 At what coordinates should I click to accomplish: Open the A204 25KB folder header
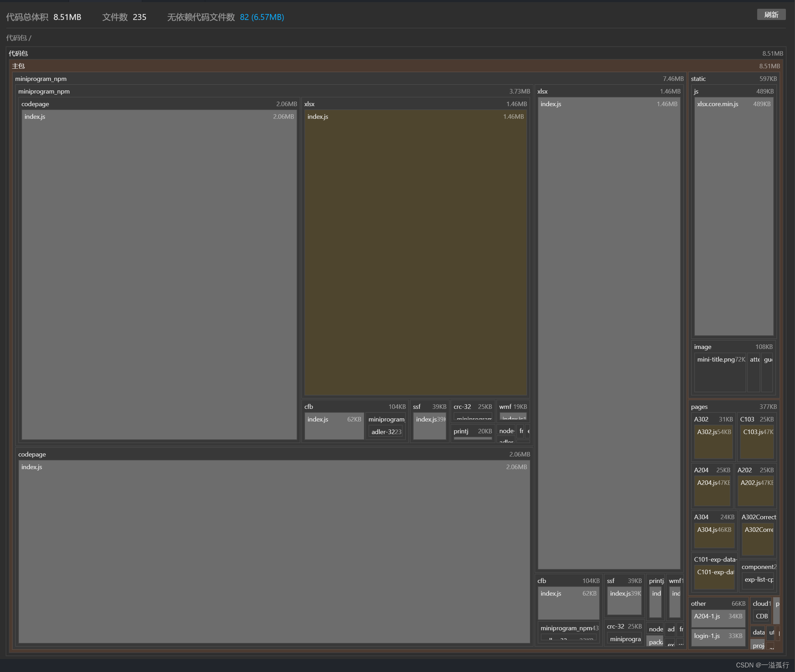coord(712,470)
